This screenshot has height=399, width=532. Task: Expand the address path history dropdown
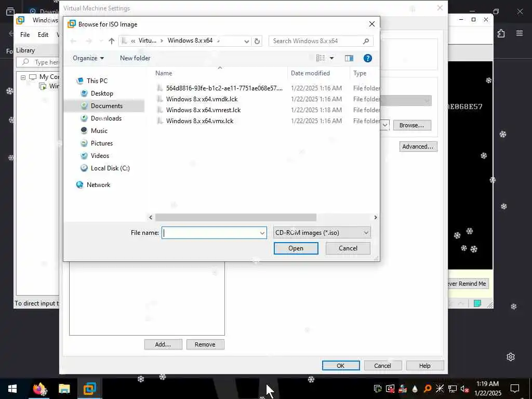pos(247,41)
